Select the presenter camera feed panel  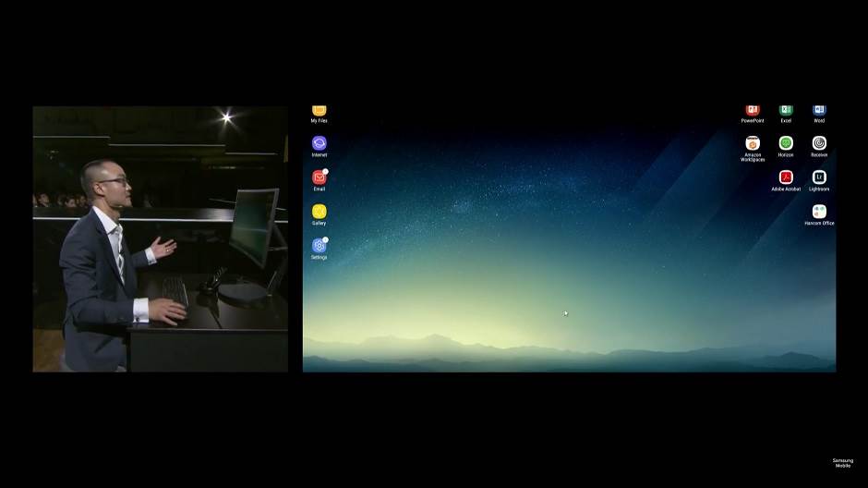click(160, 238)
